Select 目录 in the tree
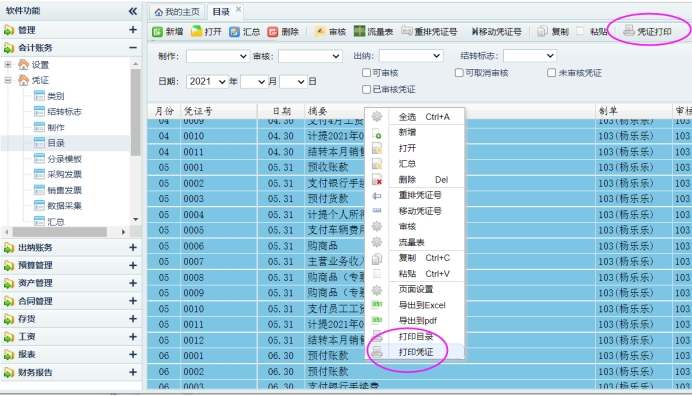This screenshot has width=692, height=396. 56,143
